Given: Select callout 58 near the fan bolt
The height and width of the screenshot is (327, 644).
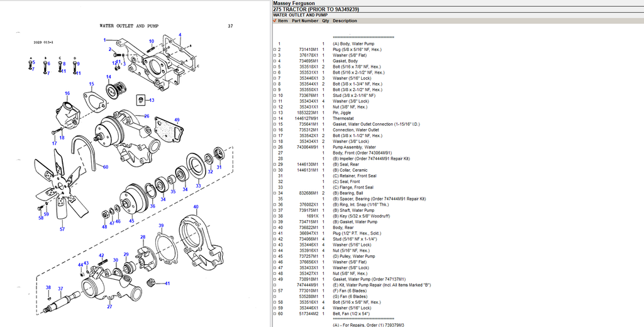Looking at the screenshot, I should coord(41,218).
